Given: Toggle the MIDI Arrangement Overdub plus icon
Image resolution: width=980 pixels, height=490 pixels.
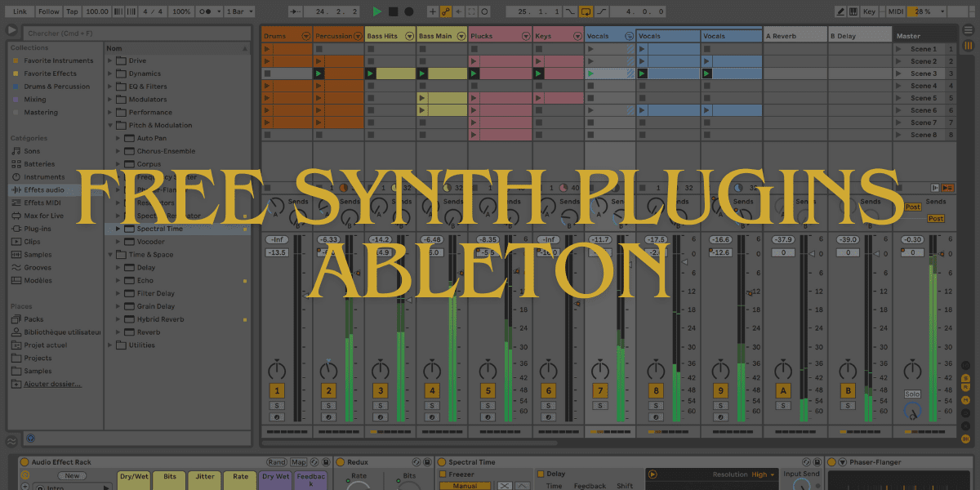Looking at the screenshot, I should click(433, 12).
